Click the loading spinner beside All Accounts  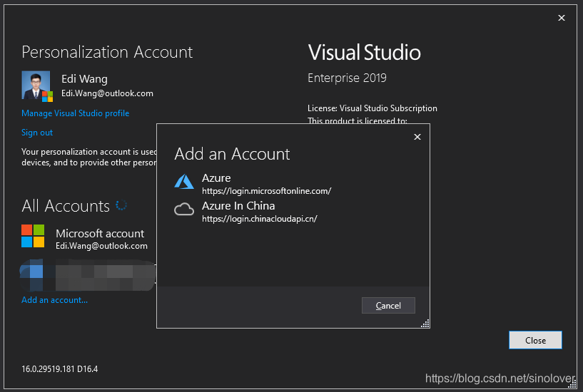[x=121, y=205]
